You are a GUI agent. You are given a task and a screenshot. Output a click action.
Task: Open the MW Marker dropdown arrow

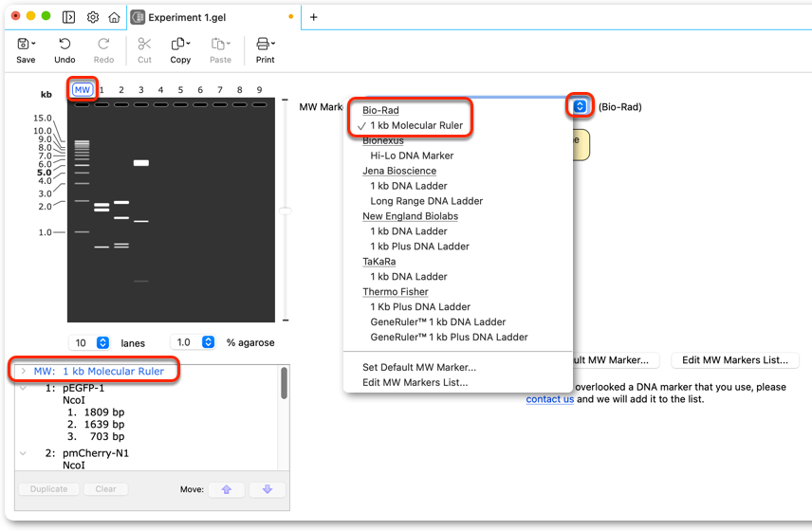[580, 106]
